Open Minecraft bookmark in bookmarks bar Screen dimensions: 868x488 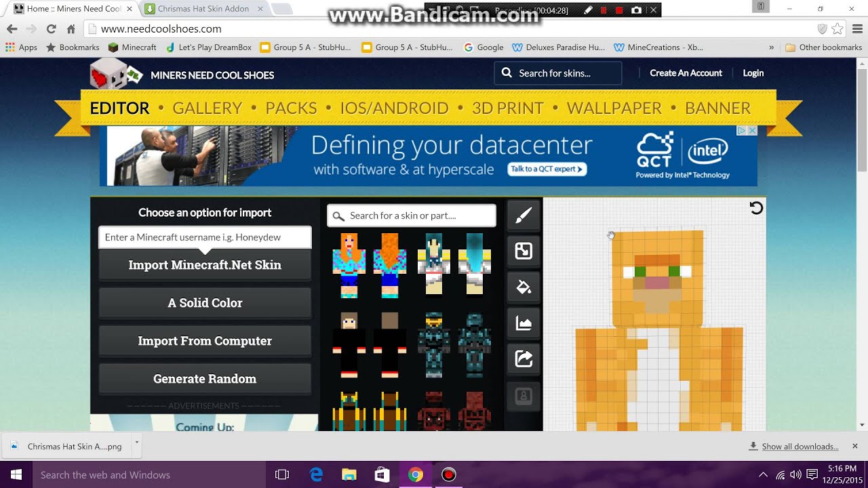(x=132, y=47)
